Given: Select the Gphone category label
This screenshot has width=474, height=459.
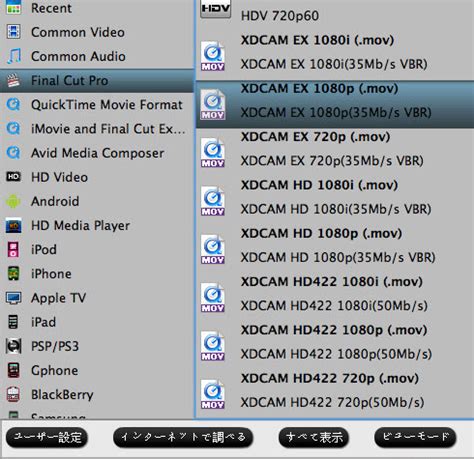Looking at the screenshot, I should coord(55,371).
